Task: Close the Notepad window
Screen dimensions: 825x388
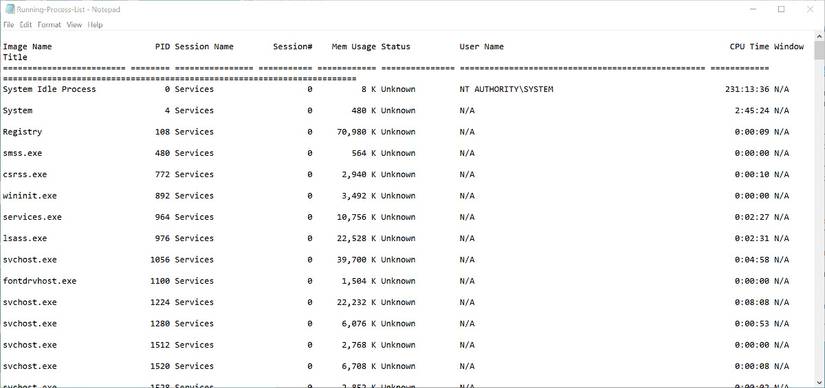Action: click(810, 9)
